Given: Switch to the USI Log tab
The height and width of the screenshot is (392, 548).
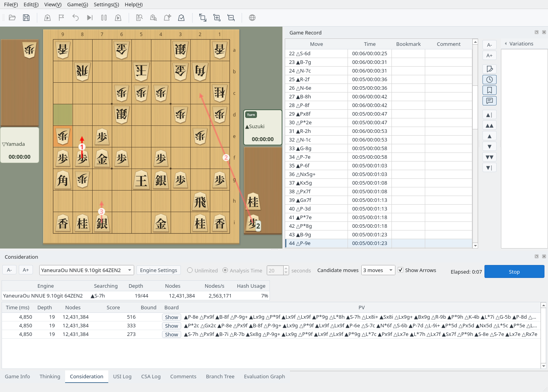Looking at the screenshot, I should pyautogui.click(x=122, y=377).
